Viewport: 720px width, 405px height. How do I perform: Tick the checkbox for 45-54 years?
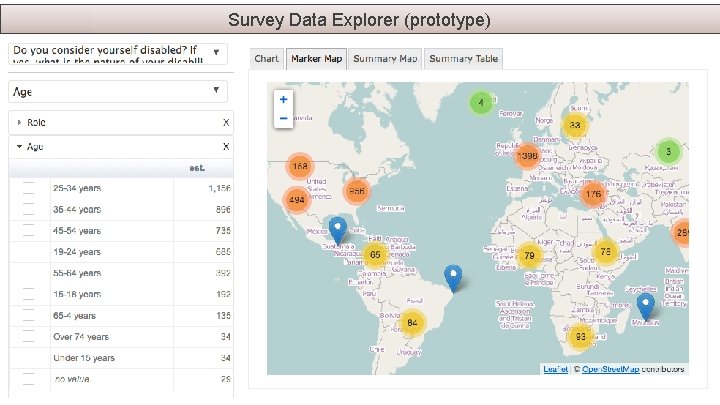pyautogui.click(x=28, y=230)
